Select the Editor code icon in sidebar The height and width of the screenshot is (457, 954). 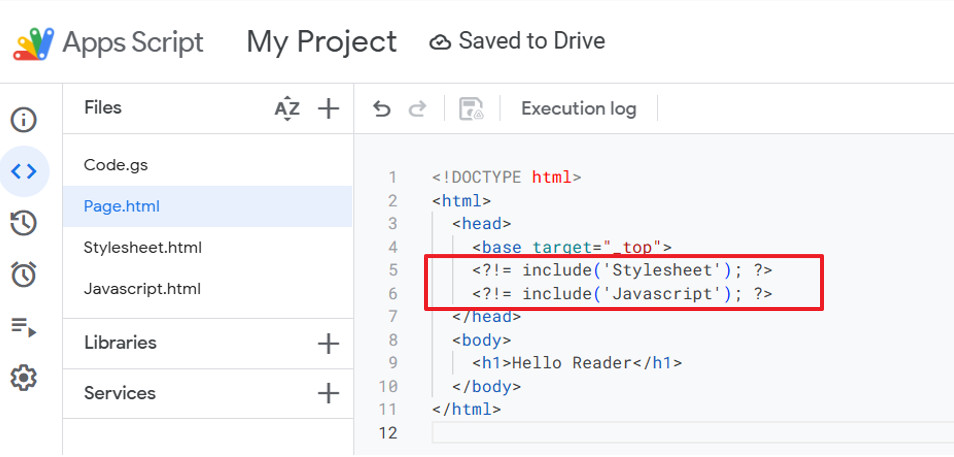point(24,171)
